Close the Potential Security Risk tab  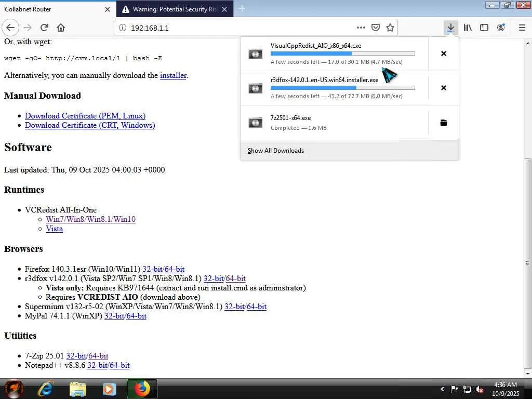point(224,9)
